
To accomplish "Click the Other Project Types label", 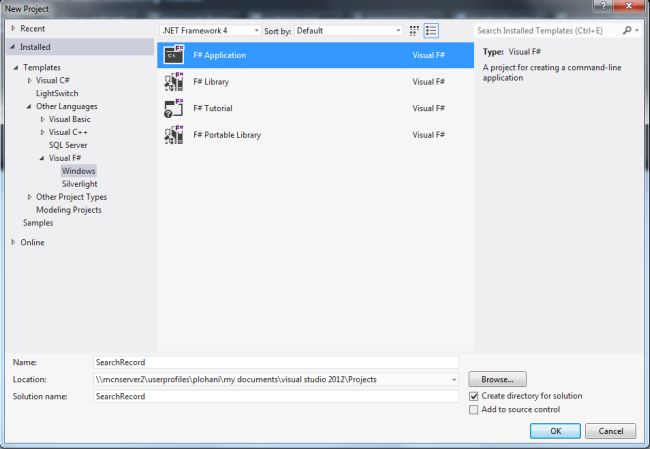I will pyautogui.click(x=71, y=197).
